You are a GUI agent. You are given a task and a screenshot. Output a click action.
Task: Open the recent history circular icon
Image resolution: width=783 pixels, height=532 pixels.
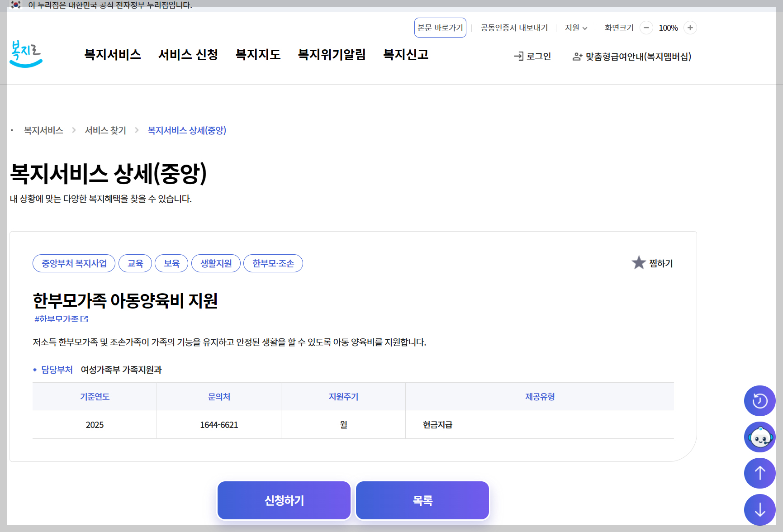[760, 401]
